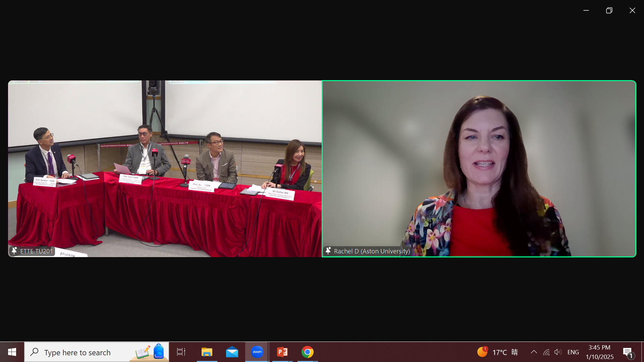Launch Google Chrome from taskbar
Viewport: 644px width, 362px height.
307,352
